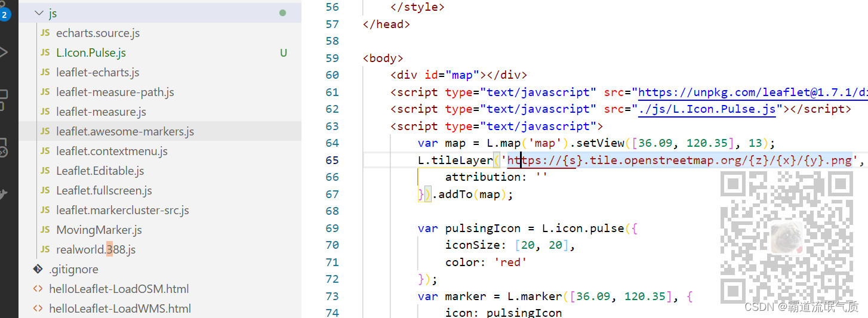Viewport: 868px width, 318px height.
Task: Follow the ./js/L.Icon.Pulse.js link
Action: pyautogui.click(x=707, y=109)
